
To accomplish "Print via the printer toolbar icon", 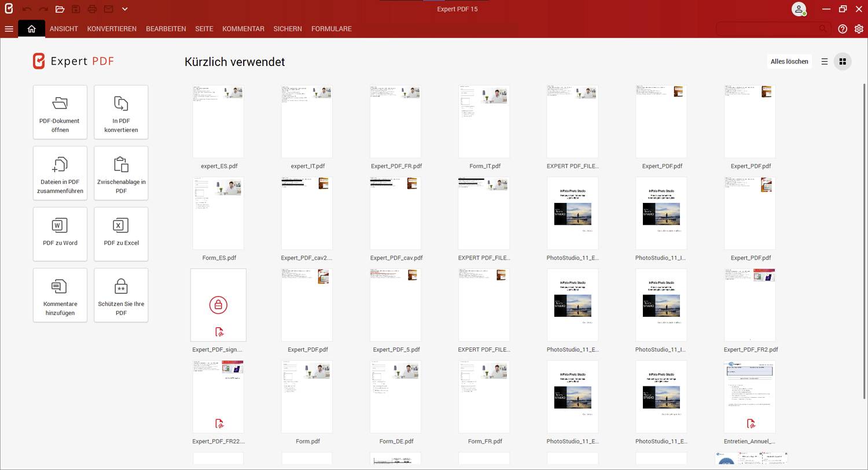I will click(x=91, y=9).
